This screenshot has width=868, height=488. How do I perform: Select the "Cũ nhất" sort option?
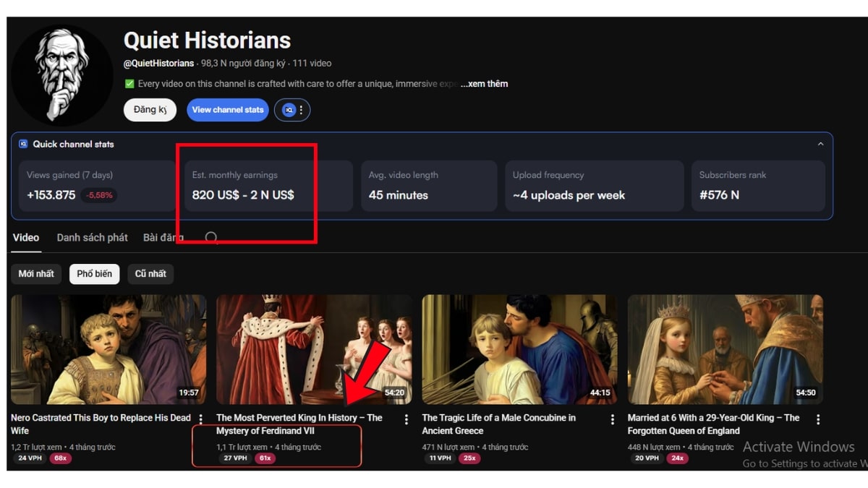(x=150, y=273)
